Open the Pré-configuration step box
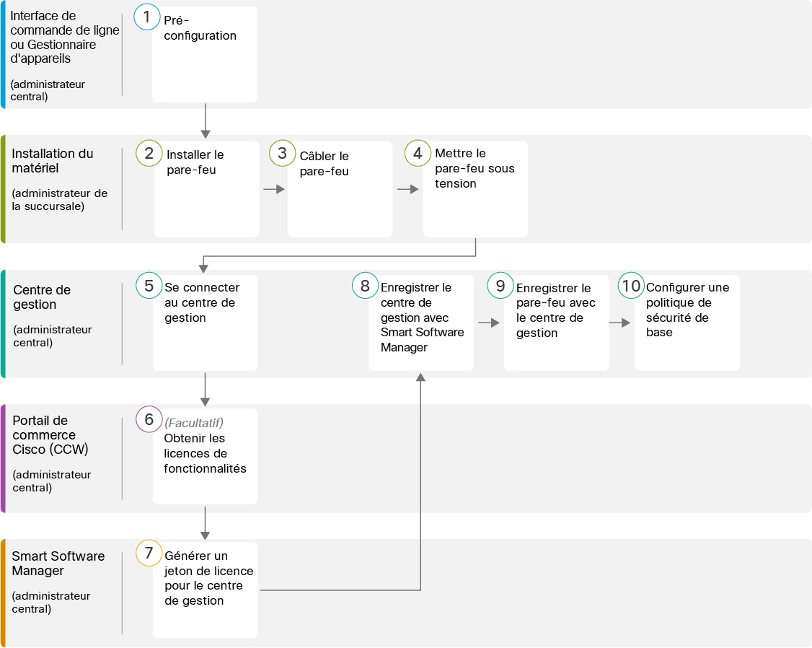Screen dimensions: 812x648 pyautogui.click(x=205, y=54)
